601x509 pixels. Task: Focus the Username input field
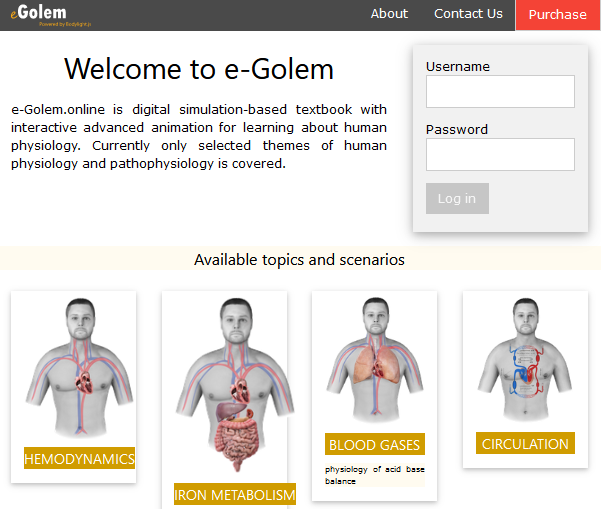(500, 91)
